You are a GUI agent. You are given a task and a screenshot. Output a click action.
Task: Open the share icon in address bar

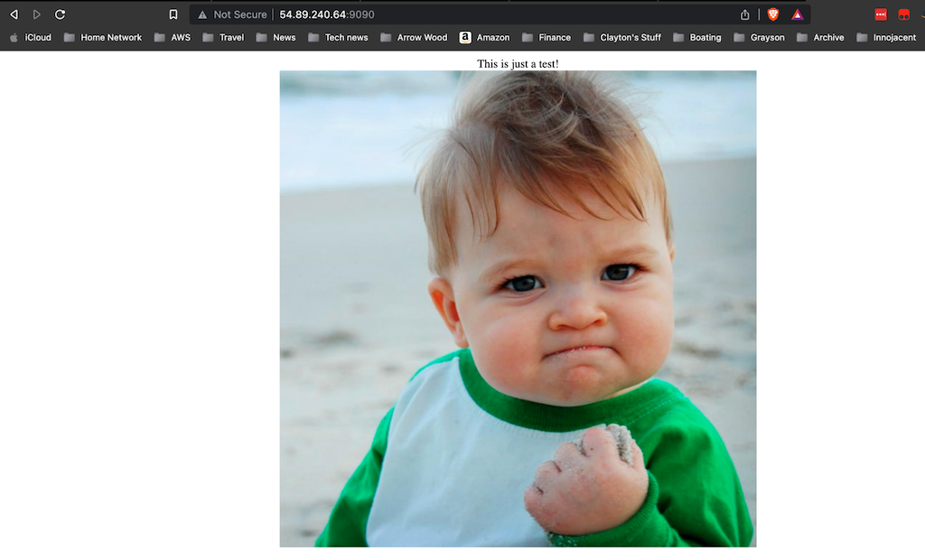[745, 14]
